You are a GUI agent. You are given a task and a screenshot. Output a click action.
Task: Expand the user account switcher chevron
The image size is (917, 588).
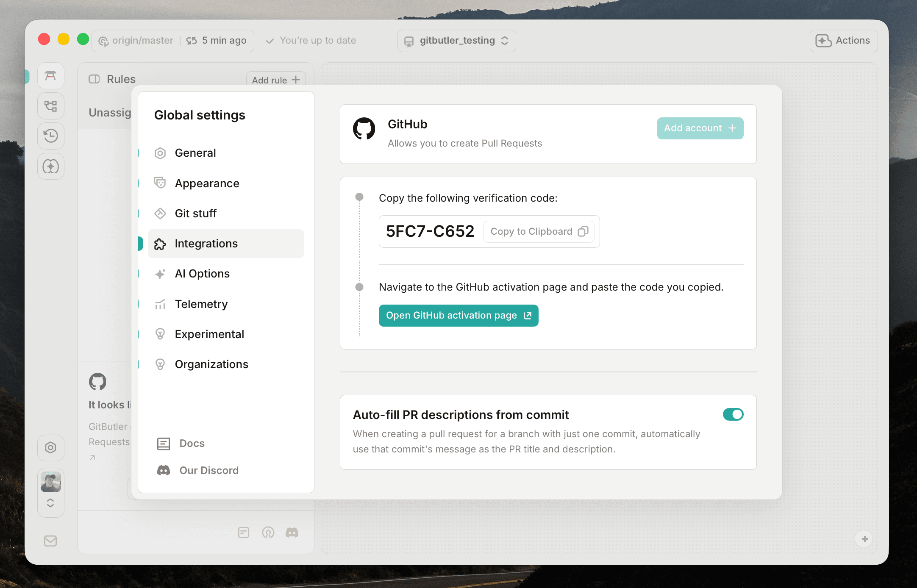[51, 503]
